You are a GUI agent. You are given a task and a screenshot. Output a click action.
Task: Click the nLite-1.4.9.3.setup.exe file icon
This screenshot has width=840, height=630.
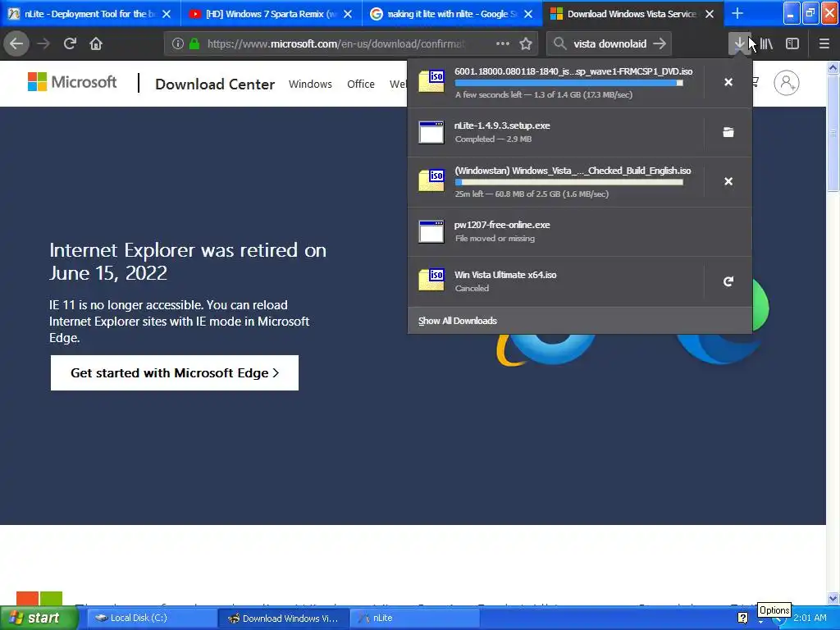(x=431, y=132)
